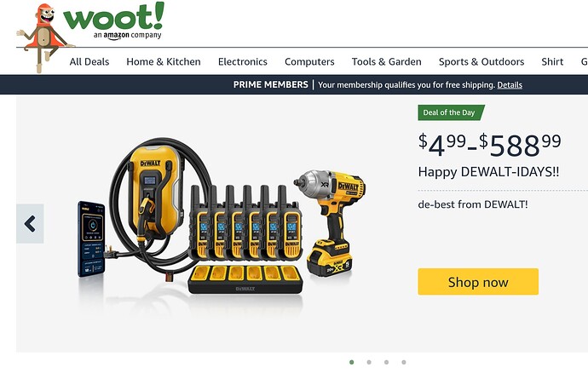Click the DeWalt products promo image
The height and width of the screenshot is (379, 588).
coord(222,219)
